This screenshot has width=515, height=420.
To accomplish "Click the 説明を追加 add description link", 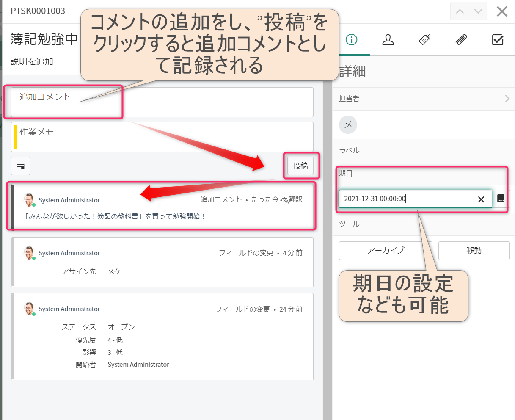I will pyautogui.click(x=31, y=62).
